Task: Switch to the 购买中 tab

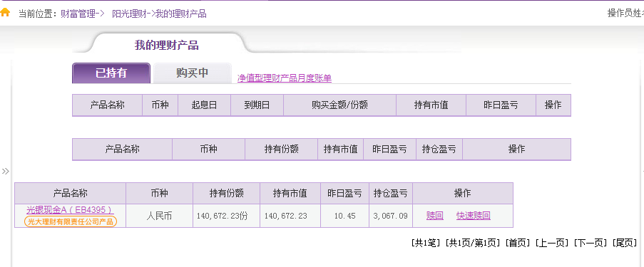Action: coord(193,73)
